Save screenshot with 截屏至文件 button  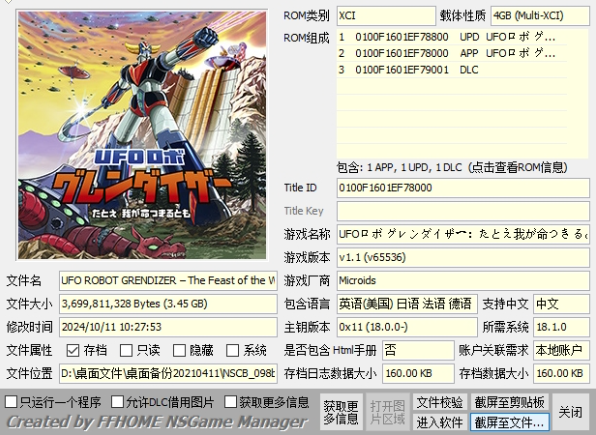click(509, 422)
